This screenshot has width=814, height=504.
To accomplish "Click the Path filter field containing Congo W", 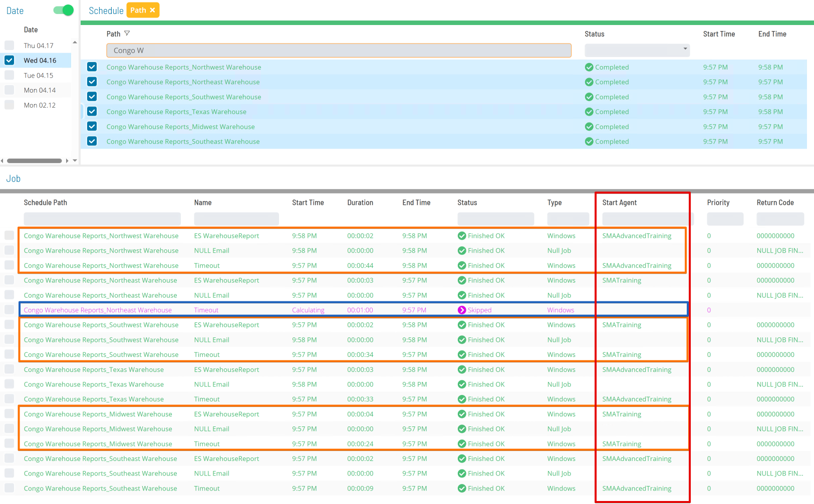I will point(339,50).
